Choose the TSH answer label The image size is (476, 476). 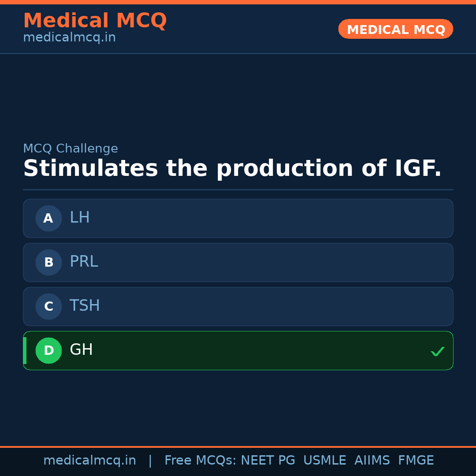click(85, 306)
